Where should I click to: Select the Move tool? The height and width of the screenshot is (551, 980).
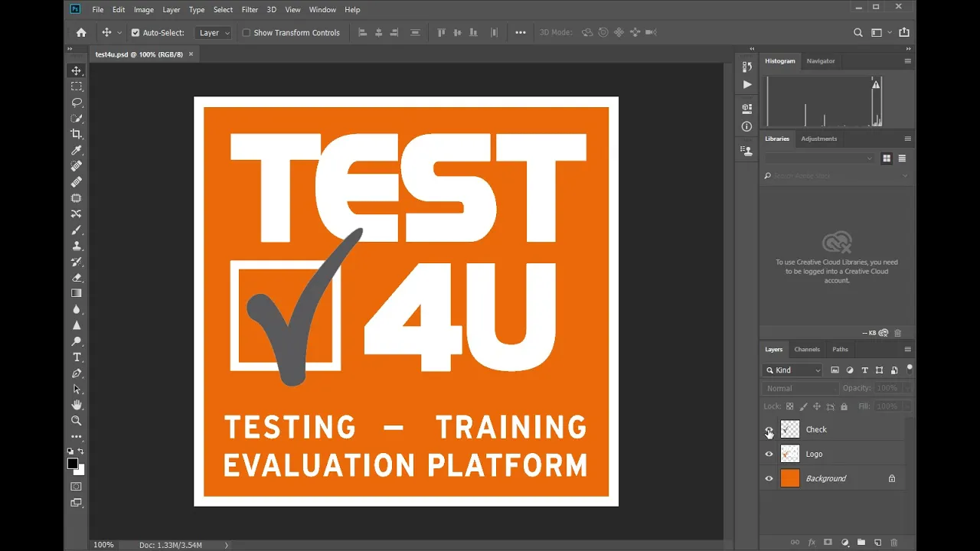click(77, 70)
